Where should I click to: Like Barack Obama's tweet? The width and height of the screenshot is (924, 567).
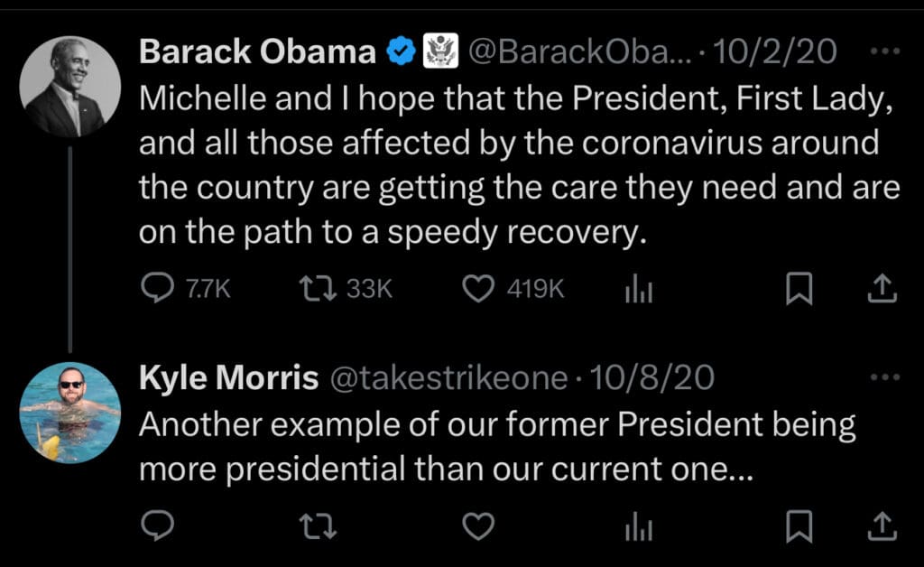[x=478, y=289]
